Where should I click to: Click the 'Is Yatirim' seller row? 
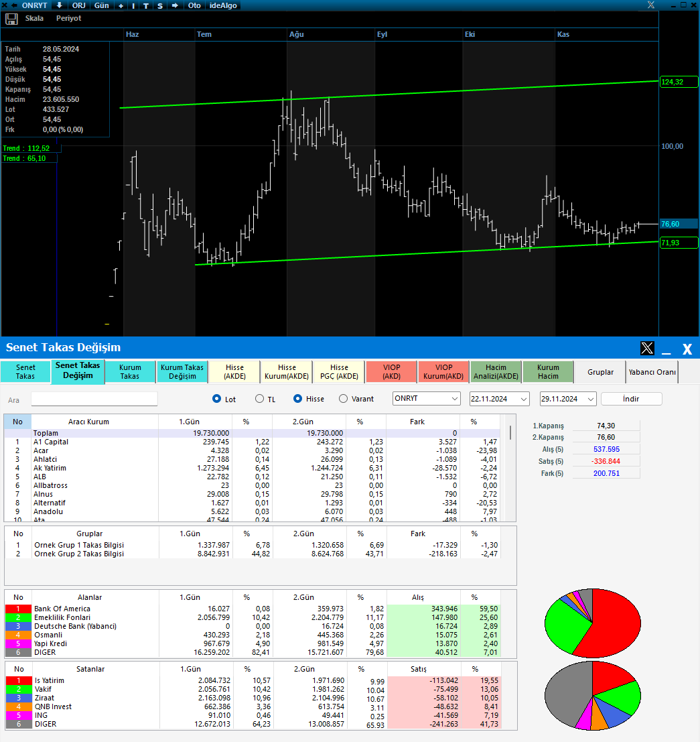253,680
